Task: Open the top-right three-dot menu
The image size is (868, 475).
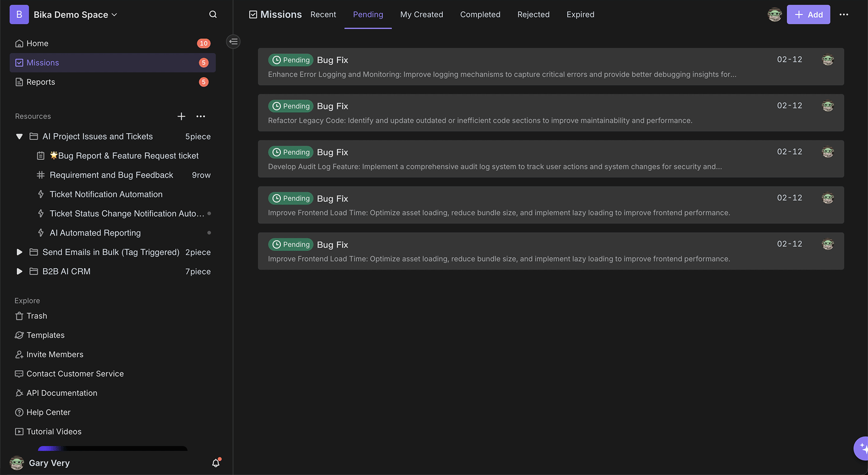Action: 844,14
